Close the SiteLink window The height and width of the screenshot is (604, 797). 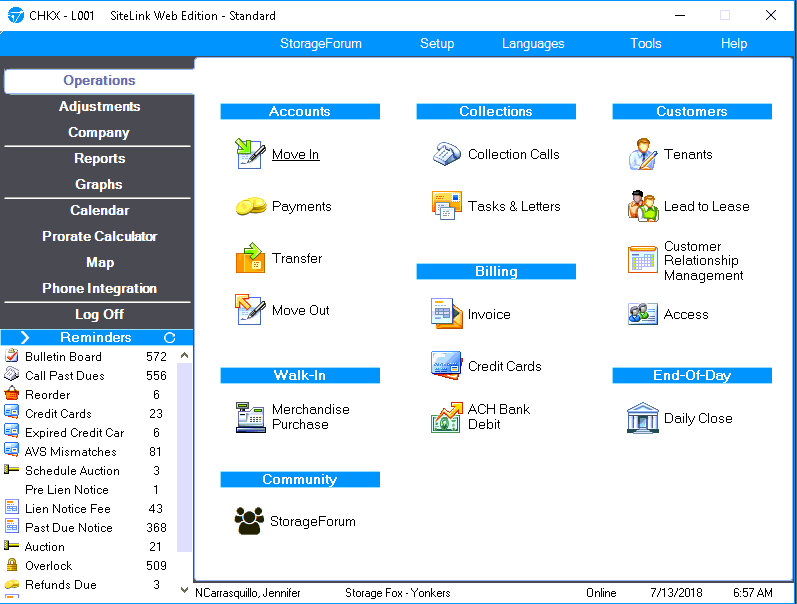click(x=771, y=15)
